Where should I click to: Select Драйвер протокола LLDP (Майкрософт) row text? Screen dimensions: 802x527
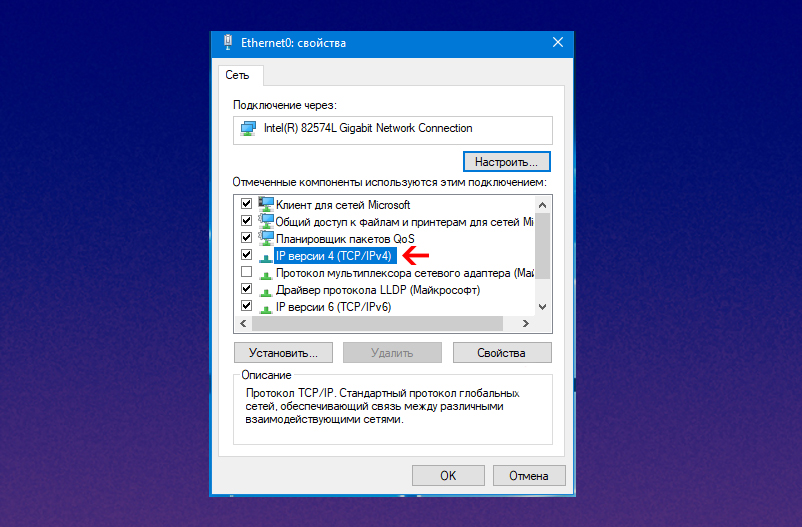click(x=378, y=290)
